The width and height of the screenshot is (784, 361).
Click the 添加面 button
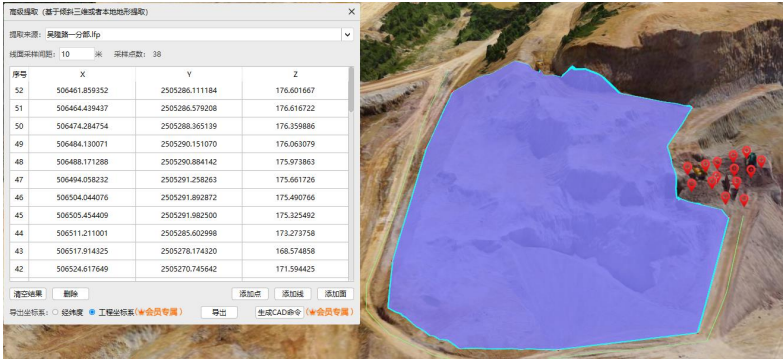click(335, 294)
